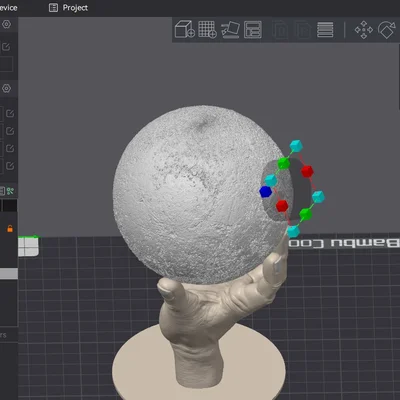The image size is (400, 400).
Task: Click the project icon beside Project label
Action: coord(53,8)
